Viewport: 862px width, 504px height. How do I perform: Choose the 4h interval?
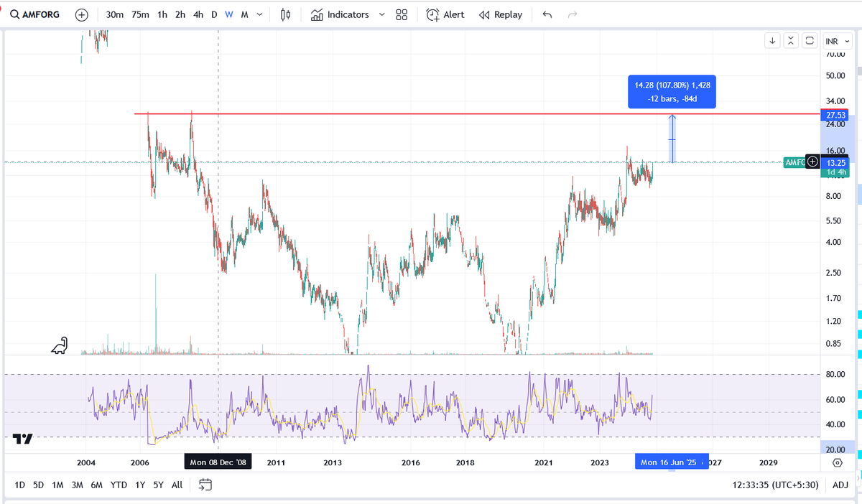[198, 14]
